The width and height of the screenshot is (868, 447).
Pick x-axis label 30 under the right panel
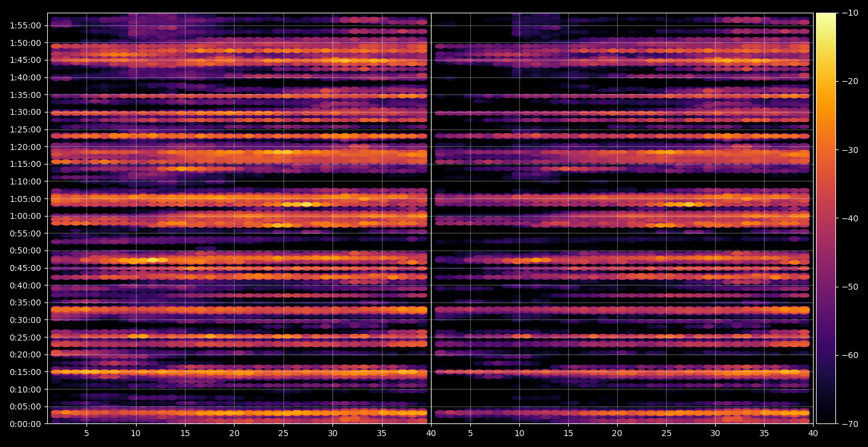[715, 434]
